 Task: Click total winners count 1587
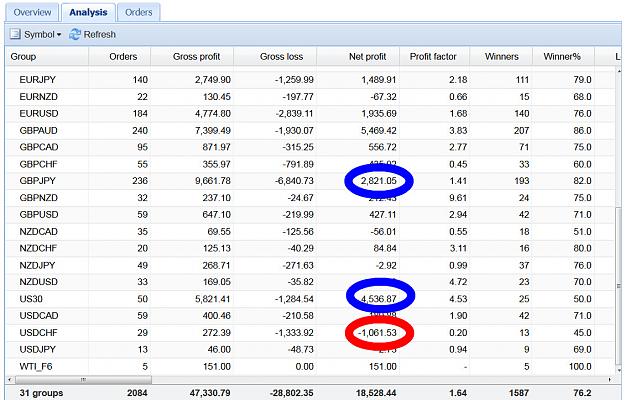[x=519, y=393]
